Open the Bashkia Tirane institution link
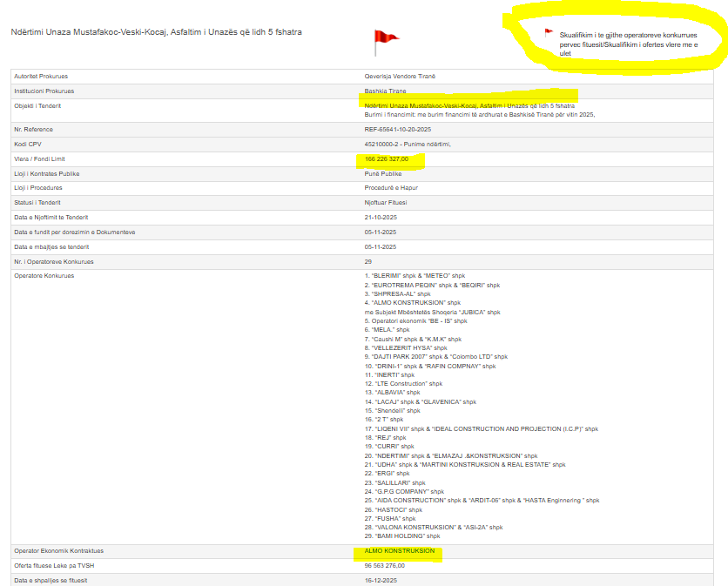 pyautogui.click(x=385, y=91)
